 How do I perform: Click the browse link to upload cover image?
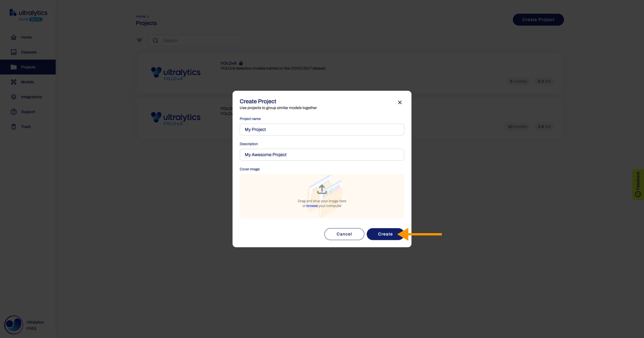[312, 206]
